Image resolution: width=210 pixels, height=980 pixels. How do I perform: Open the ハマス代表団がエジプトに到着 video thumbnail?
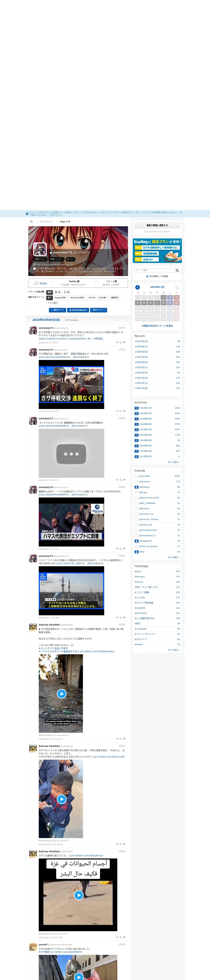71,522
